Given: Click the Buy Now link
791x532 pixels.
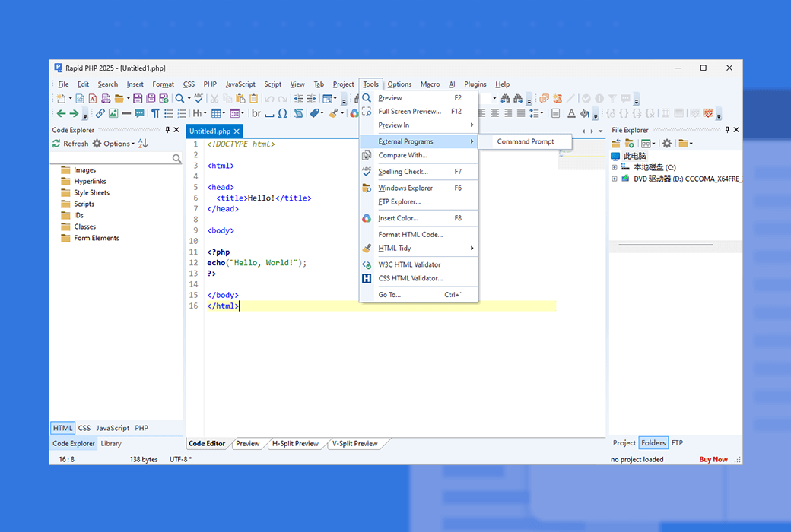Looking at the screenshot, I should (713, 459).
